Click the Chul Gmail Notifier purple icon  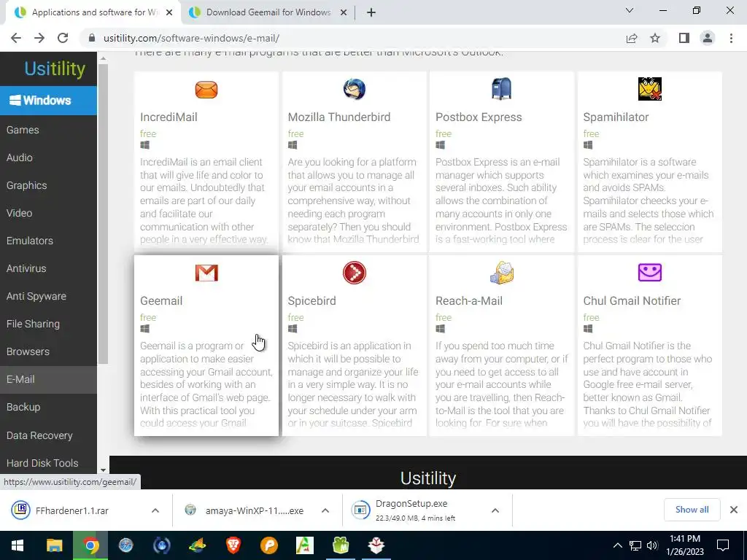click(x=649, y=273)
